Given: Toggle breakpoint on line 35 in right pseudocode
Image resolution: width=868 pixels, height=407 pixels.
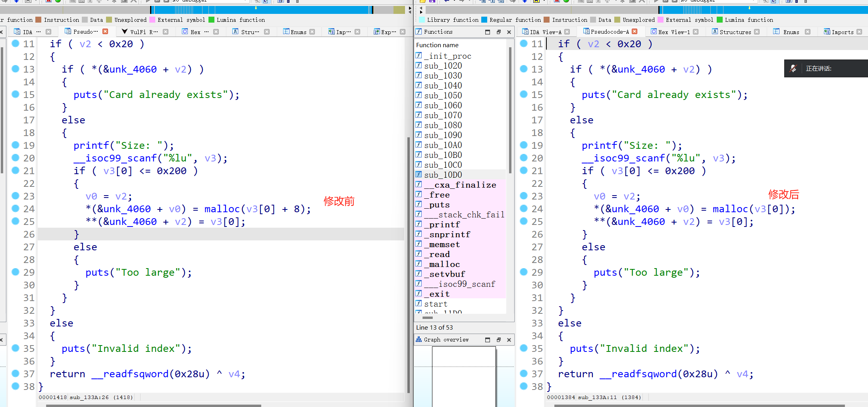Looking at the screenshot, I should pyautogui.click(x=524, y=348).
